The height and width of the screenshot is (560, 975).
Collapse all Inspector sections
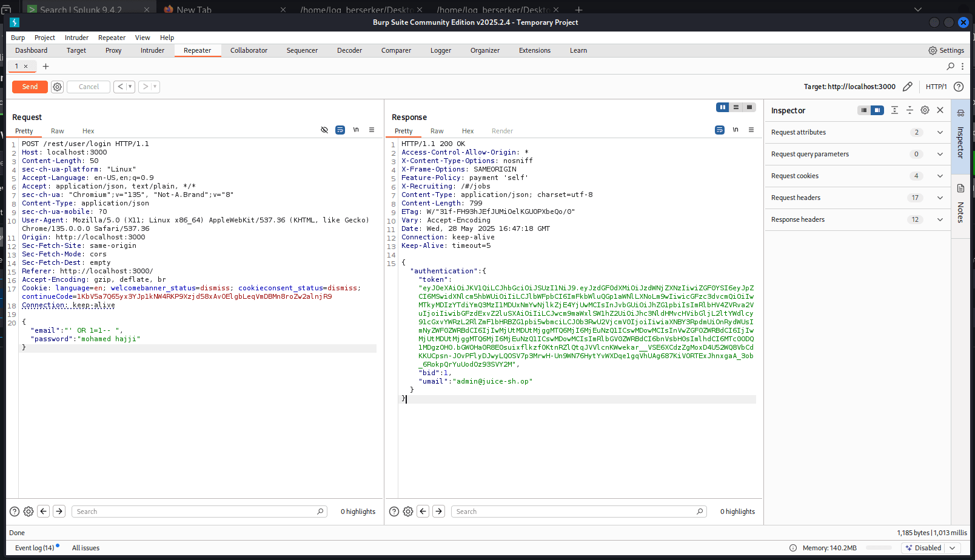click(x=910, y=110)
